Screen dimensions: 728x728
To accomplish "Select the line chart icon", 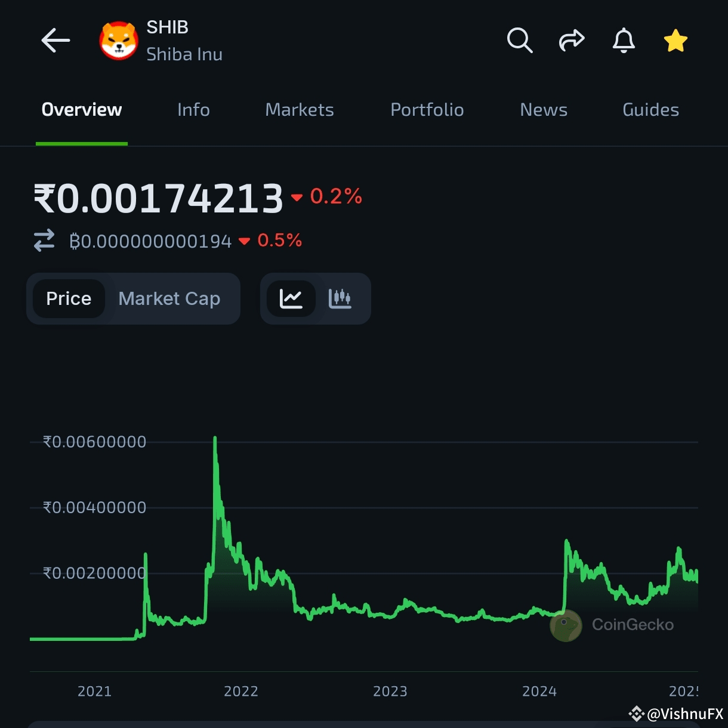I will [x=292, y=298].
